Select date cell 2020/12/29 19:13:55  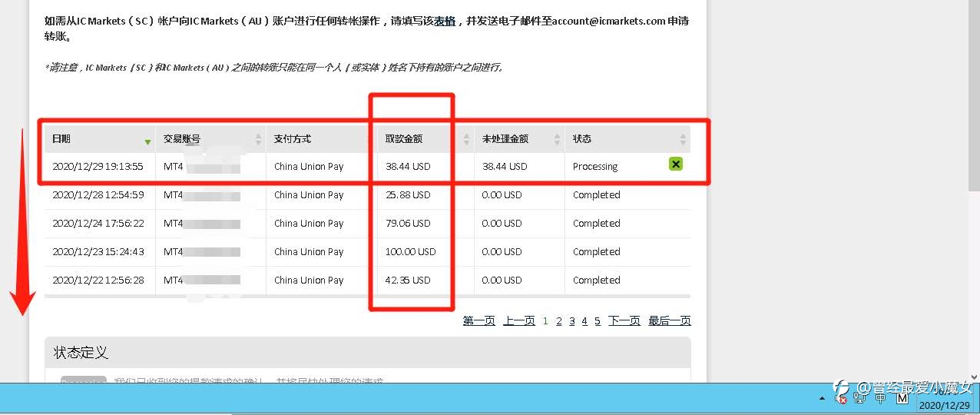[x=98, y=167]
